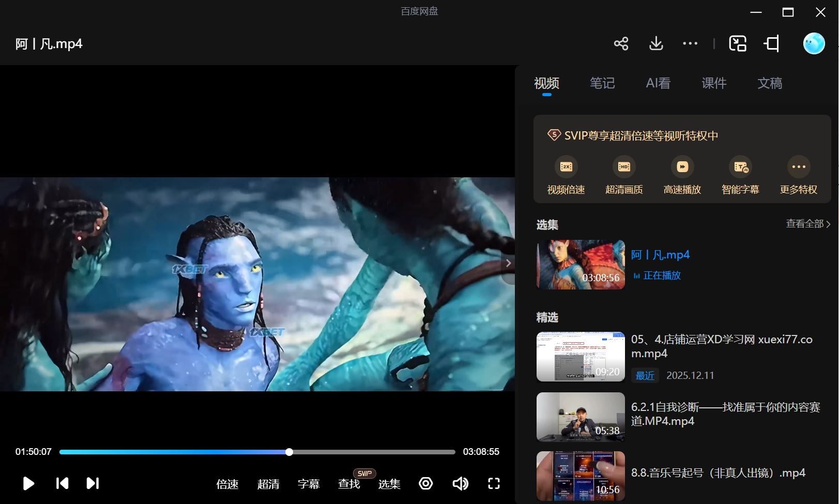Open the three-dot more options menu
839x504 pixels.
pyautogui.click(x=690, y=43)
